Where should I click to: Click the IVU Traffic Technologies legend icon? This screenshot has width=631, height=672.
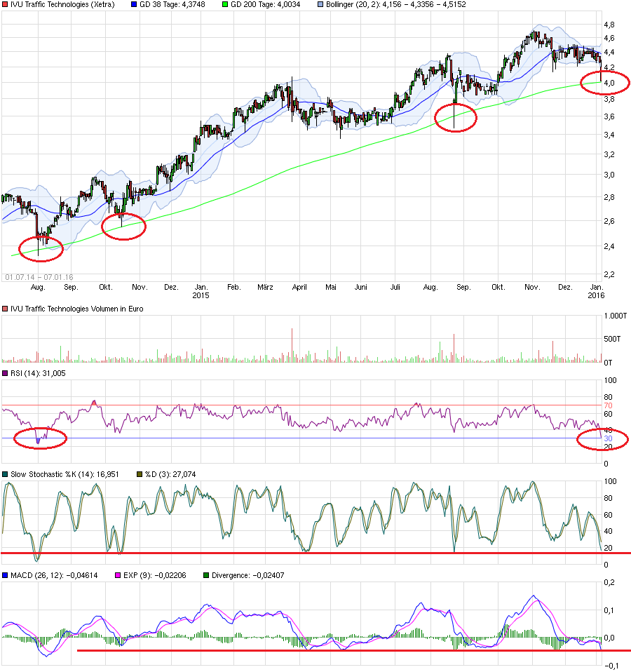6,6
